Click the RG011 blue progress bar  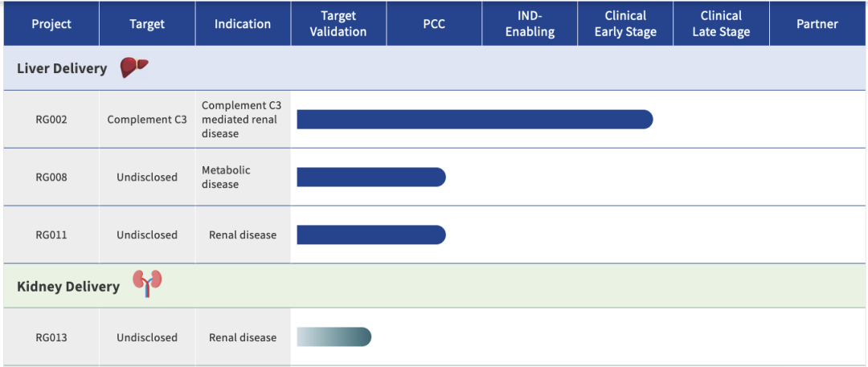(x=371, y=235)
